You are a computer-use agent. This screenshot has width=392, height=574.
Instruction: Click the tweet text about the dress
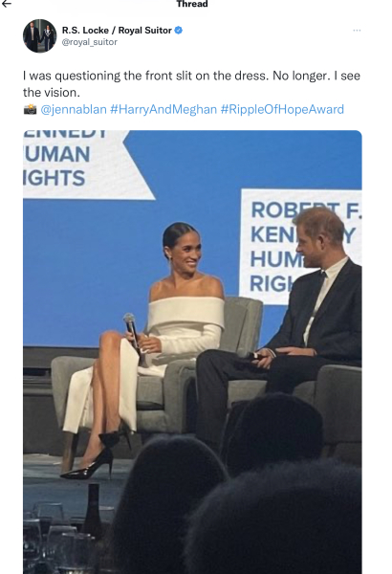click(x=191, y=84)
